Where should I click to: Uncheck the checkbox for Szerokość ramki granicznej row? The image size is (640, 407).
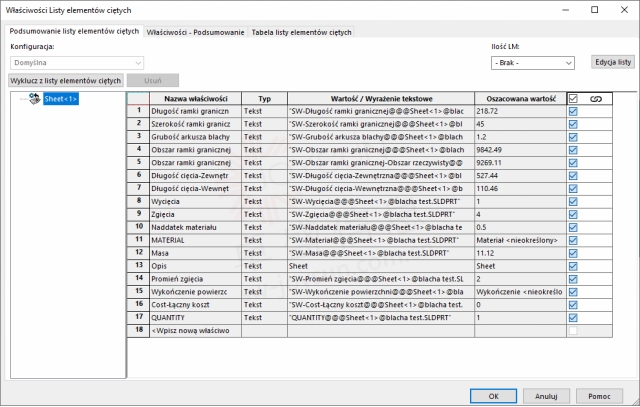click(573, 124)
